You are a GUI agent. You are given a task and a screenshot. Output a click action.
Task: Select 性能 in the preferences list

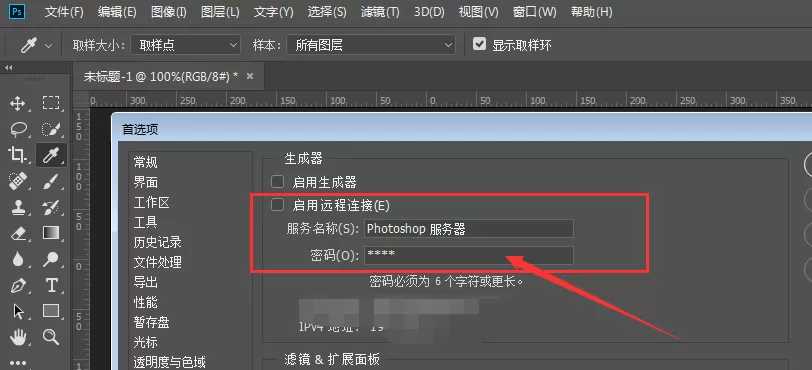[x=146, y=302]
